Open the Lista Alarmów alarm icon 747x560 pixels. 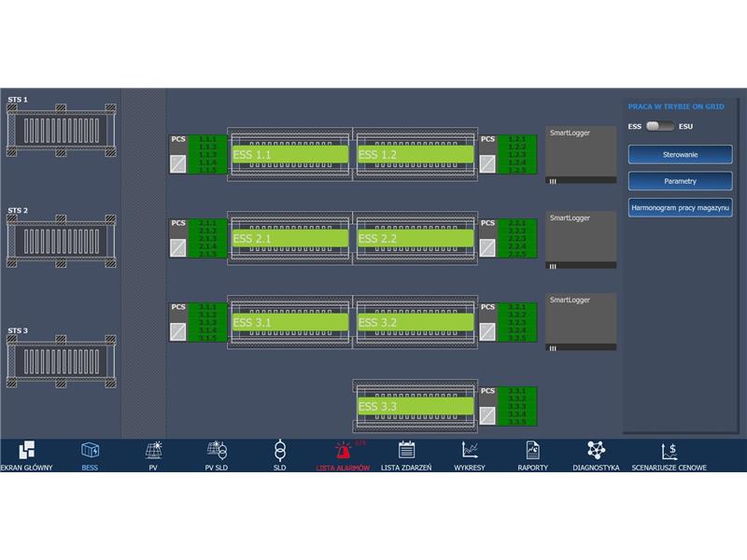pos(343,451)
